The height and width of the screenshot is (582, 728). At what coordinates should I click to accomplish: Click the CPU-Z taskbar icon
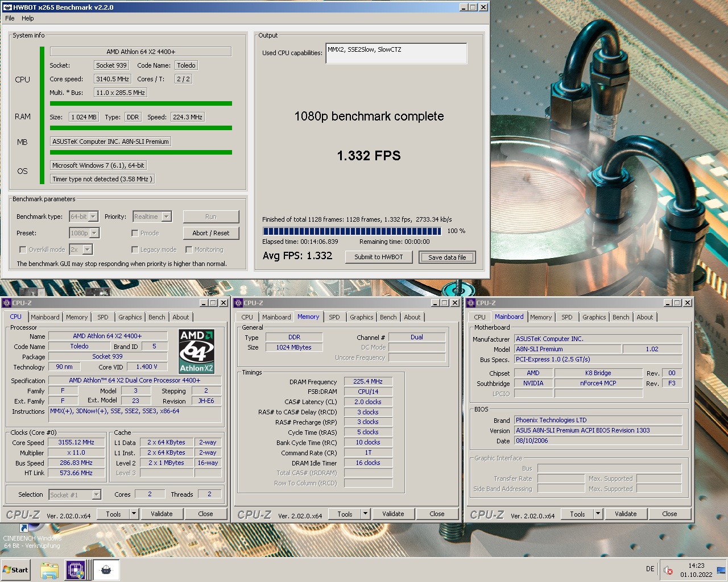[x=76, y=570]
